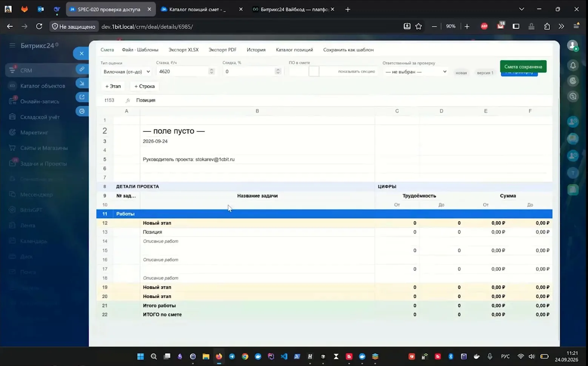The height and width of the screenshot is (366, 588).
Task: Close the estimate slider panel with the X button
Action: (x=82, y=54)
